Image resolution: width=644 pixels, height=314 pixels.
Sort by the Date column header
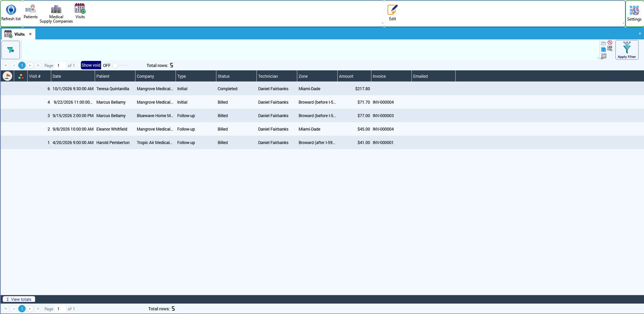click(73, 76)
